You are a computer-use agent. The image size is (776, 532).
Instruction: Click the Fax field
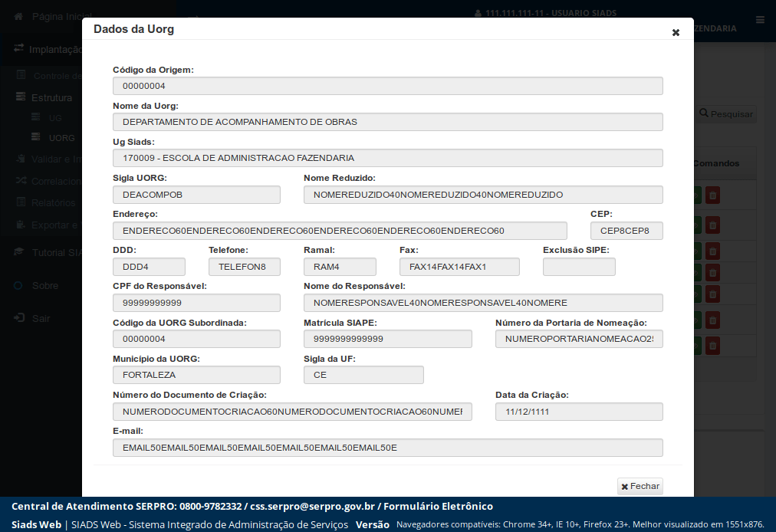click(459, 267)
